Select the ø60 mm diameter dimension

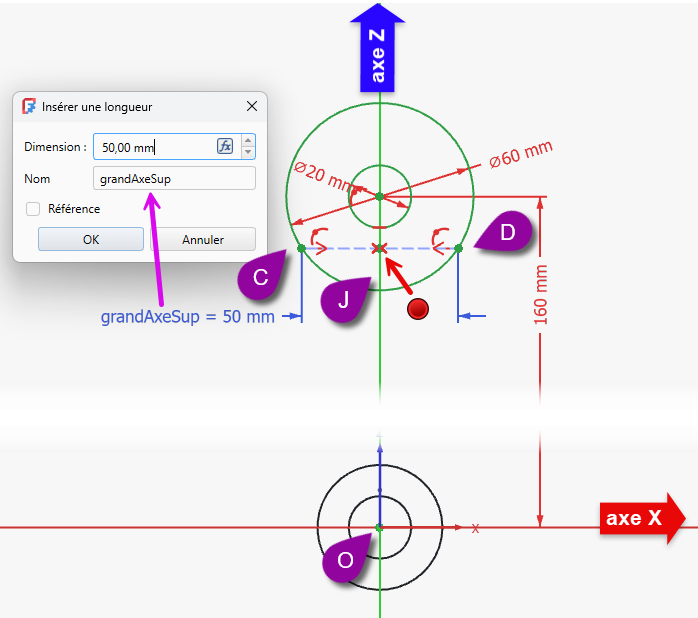point(520,155)
